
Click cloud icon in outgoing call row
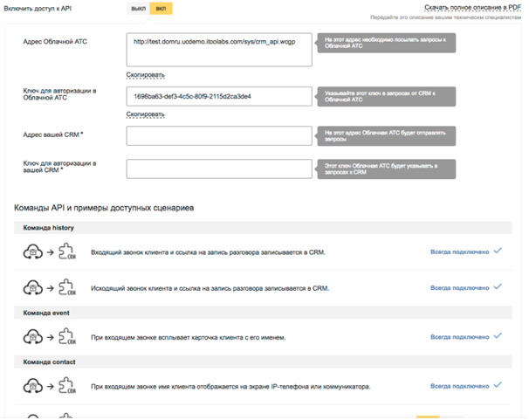tap(33, 287)
